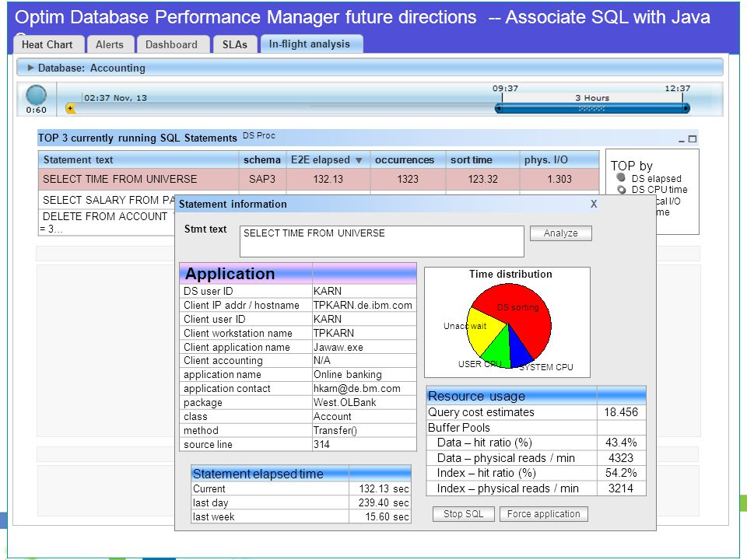Click the 1323 occurrences cell
Screen dimensions: 747x560
408,180
